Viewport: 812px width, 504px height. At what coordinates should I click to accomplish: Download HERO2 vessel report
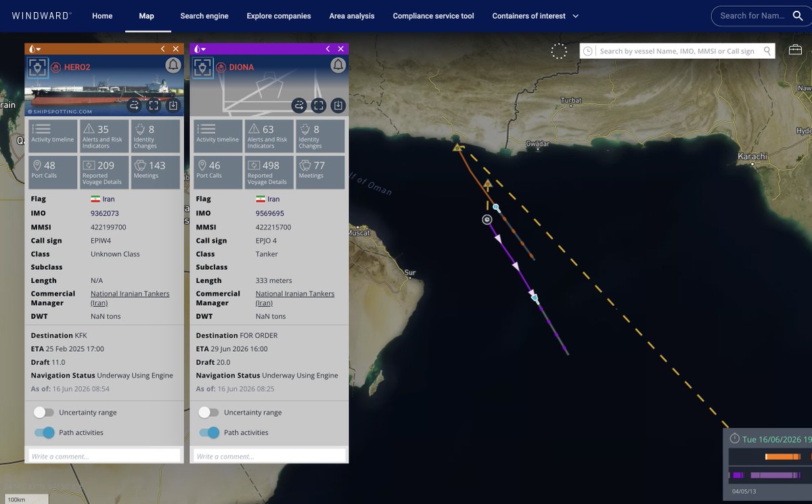(x=173, y=106)
